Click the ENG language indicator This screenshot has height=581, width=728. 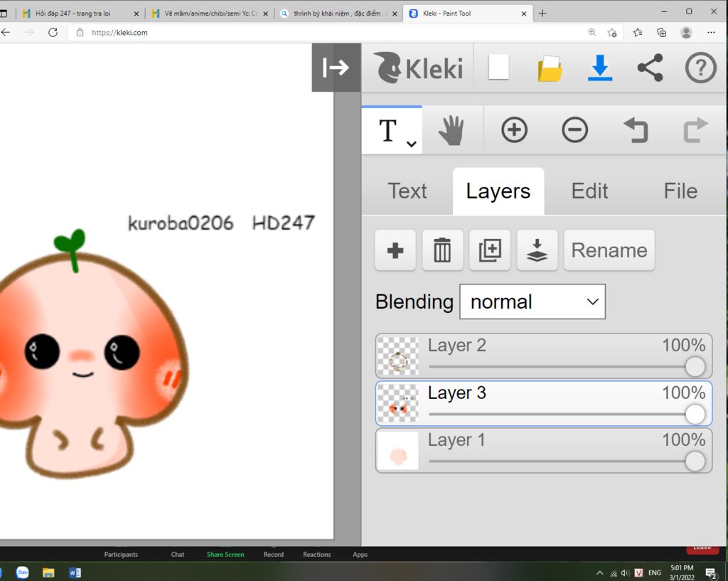[x=654, y=573]
